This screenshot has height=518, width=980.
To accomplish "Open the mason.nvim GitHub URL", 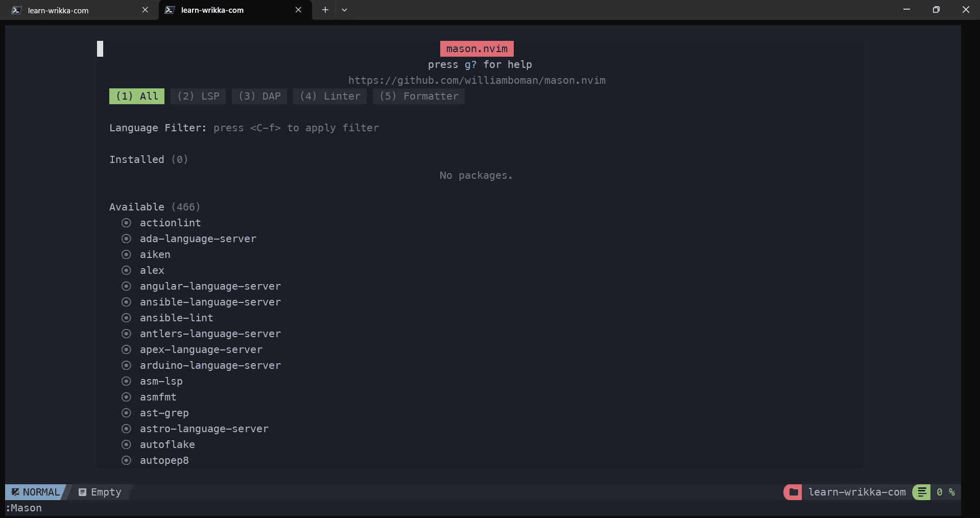I will (x=477, y=80).
